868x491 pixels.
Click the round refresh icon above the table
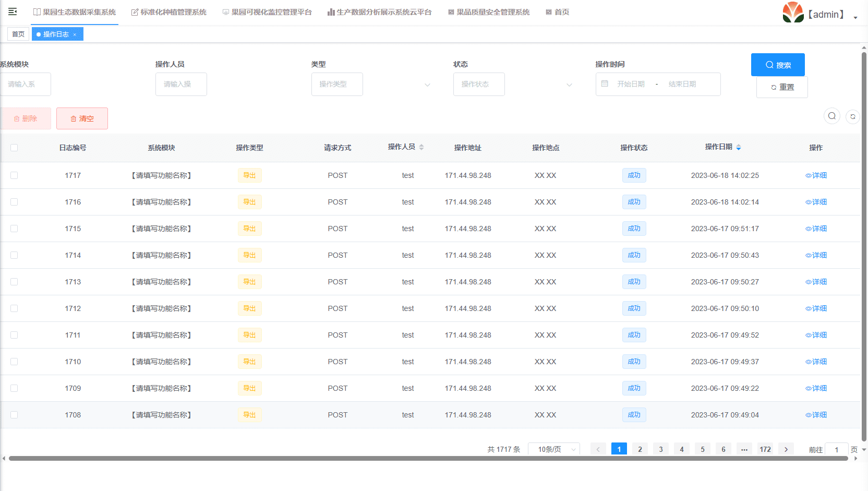coord(853,116)
